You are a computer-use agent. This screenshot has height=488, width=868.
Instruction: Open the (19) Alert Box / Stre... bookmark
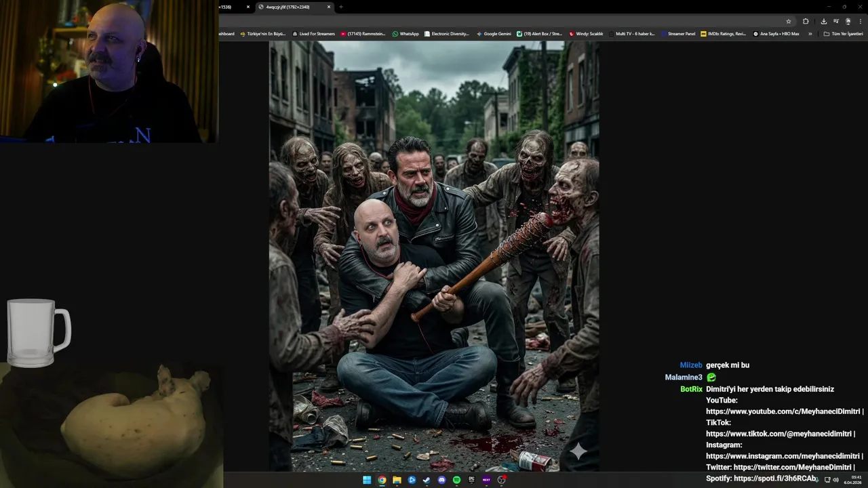540,33
